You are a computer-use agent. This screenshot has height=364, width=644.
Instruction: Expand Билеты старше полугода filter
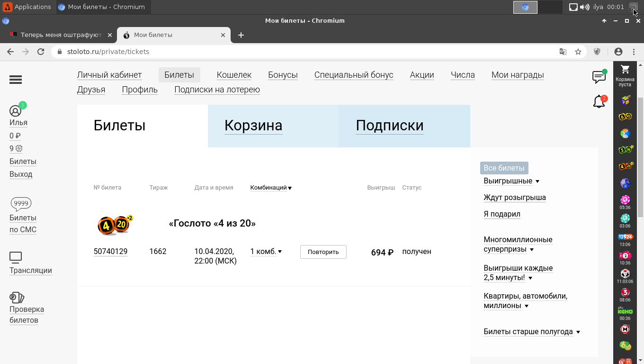532,332
